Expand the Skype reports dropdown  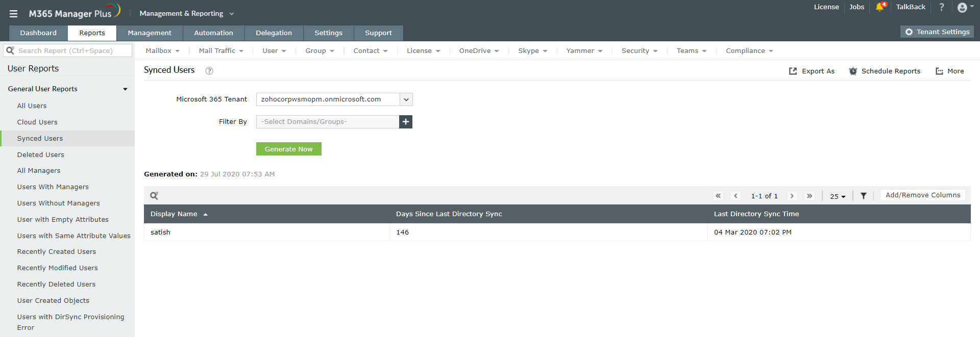pyautogui.click(x=532, y=51)
